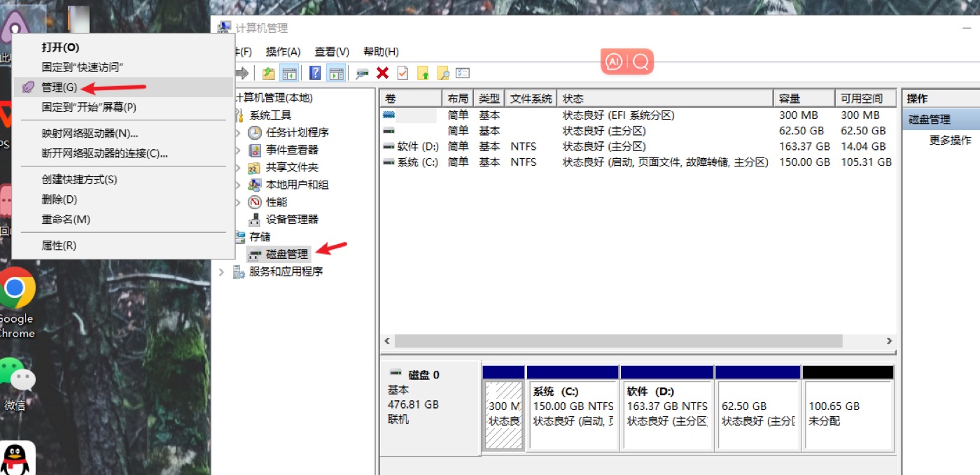Expand the 本地用户和组 tree node
The width and height of the screenshot is (980, 475).
(x=237, y=185)
